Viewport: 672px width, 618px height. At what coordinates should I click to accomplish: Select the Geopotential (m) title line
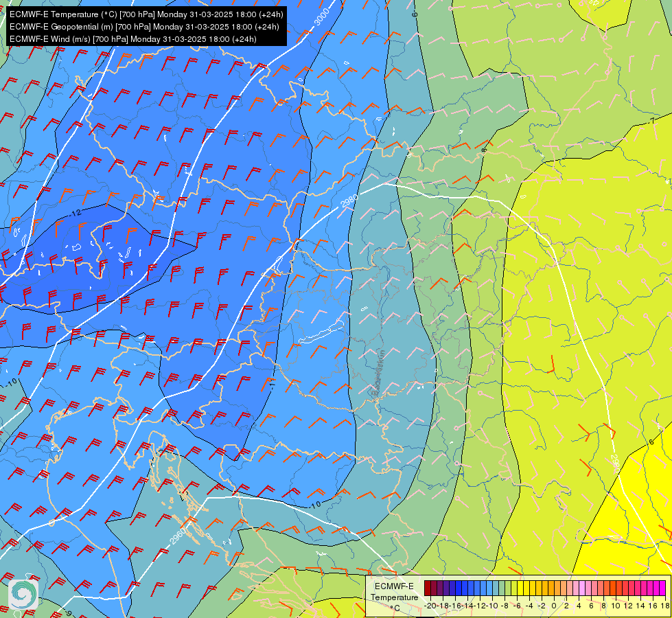144,27
